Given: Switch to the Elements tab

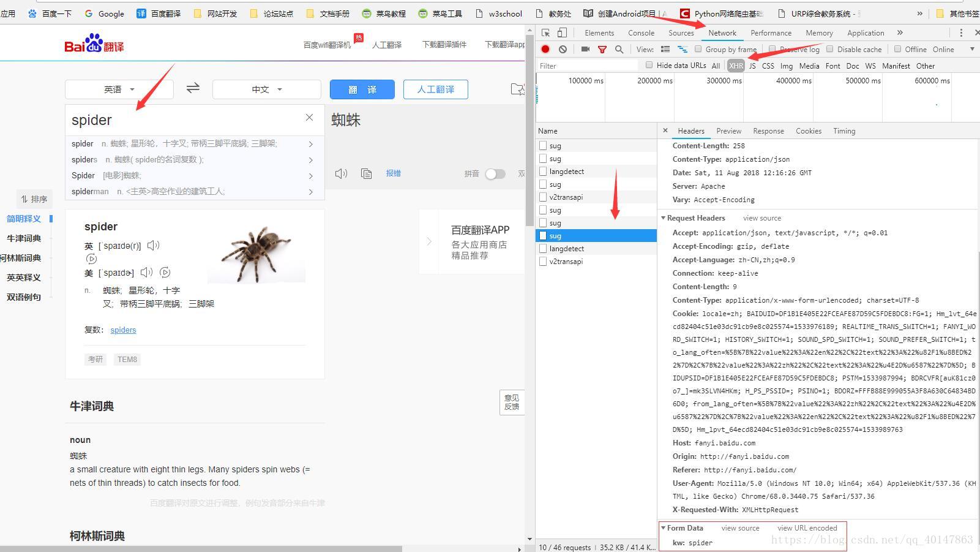Looking at the screenshot, I should coord(599,32).
